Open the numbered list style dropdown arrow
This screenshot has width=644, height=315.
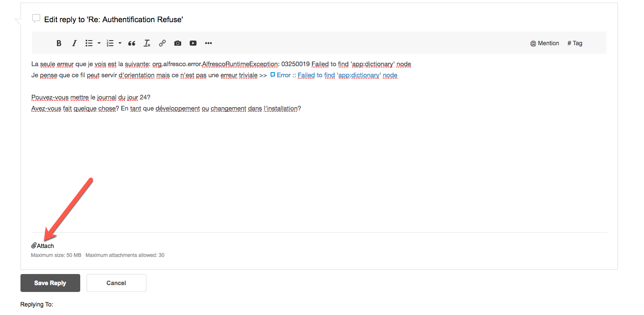pyautogui.click(x=120, y=43)
